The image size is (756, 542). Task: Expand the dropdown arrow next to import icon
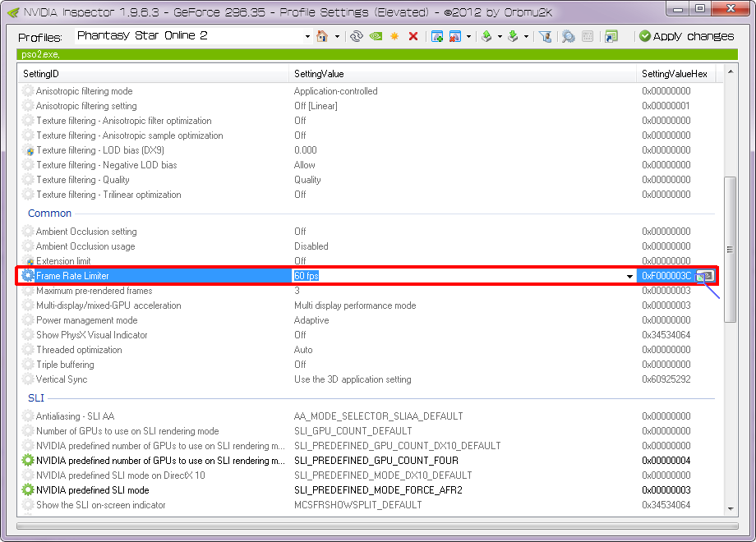[526, 37]
